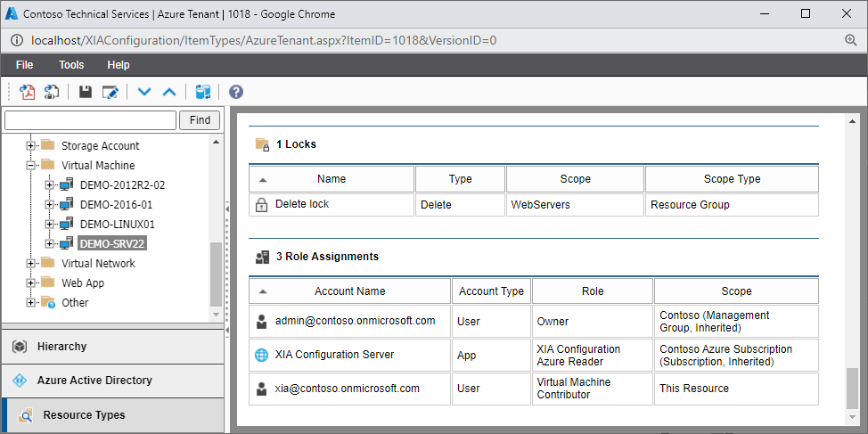Click the Find button

point(200,120)
